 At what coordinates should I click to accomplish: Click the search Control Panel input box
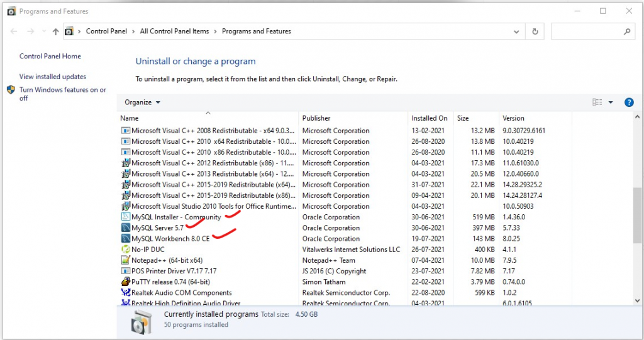pos(593,31)
